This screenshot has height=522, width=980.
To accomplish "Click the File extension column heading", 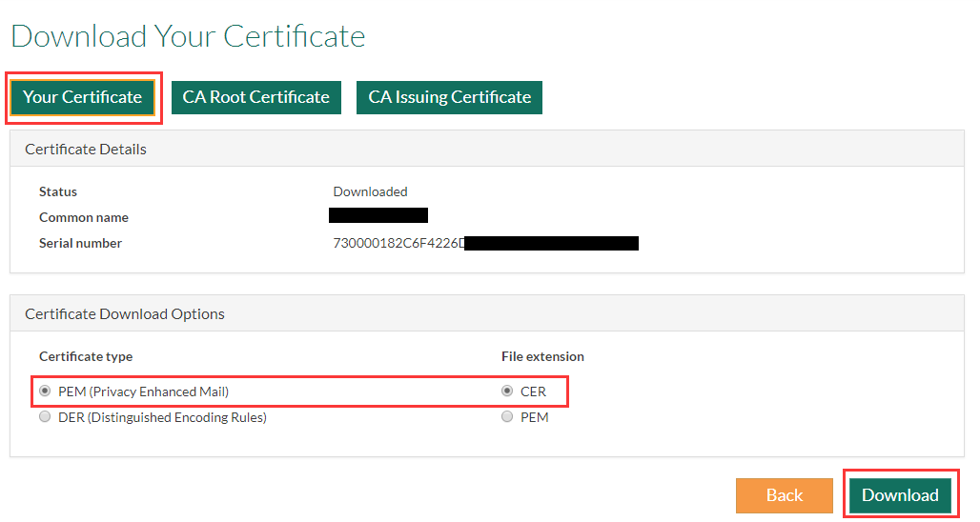I will (x=542, y=356).
